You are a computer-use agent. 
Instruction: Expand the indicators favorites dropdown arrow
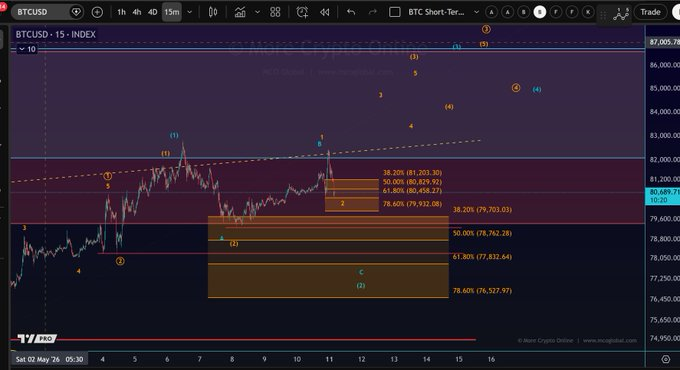coord(257,12)
